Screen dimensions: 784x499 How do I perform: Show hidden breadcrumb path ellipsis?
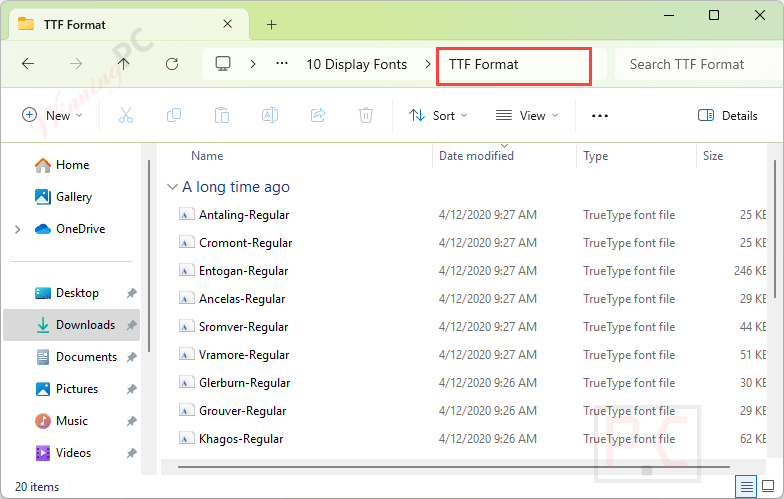[x=282, y=64]
